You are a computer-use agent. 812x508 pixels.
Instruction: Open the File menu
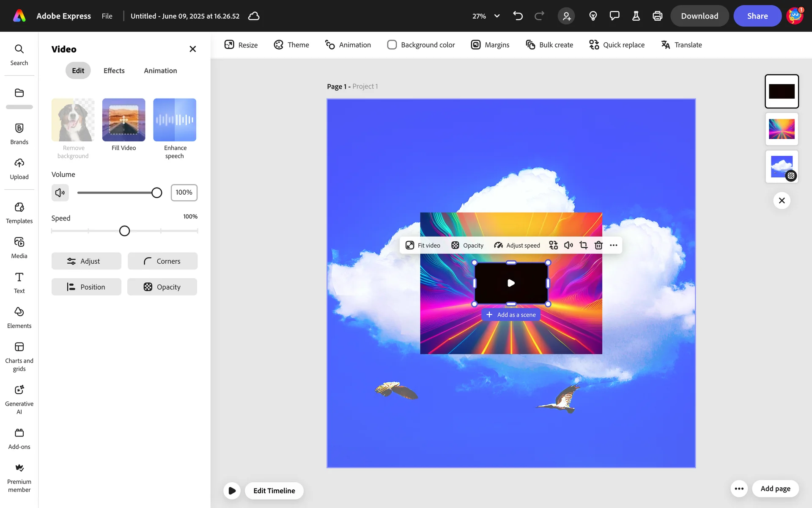click(107, 16)
